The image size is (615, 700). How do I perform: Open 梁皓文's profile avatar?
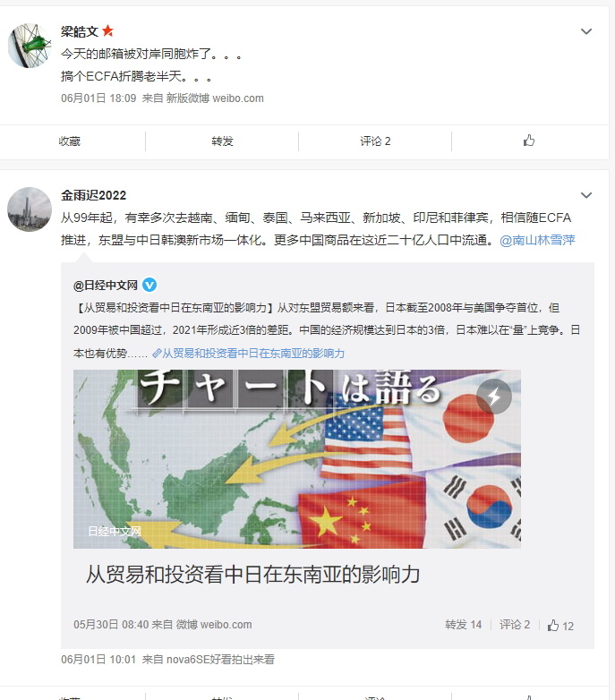[x=30, y=46]
